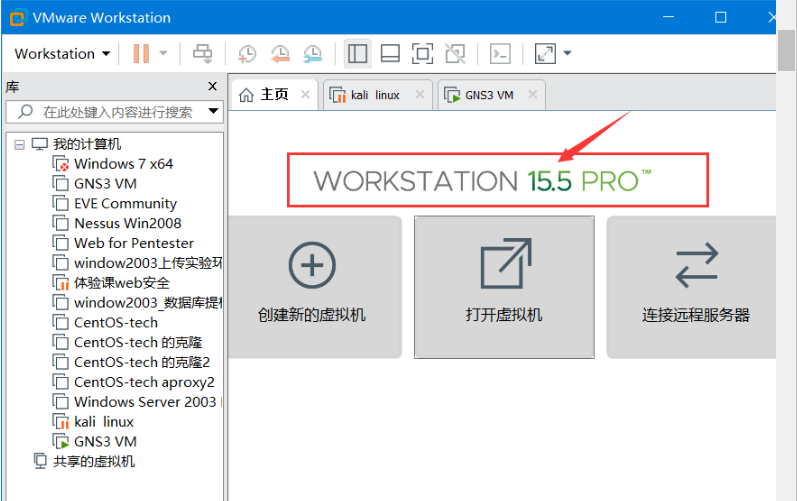Select Windows 7 x64 virtual machine
The width and height of the screenshot is (797, 501).
(x=124, y=164)
